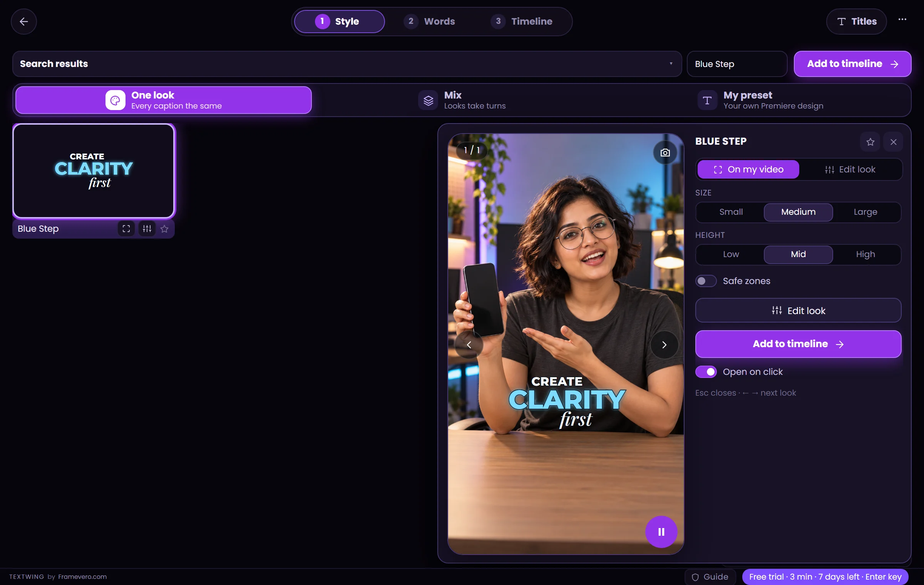Open the Guide button

(x=710, y=577)
